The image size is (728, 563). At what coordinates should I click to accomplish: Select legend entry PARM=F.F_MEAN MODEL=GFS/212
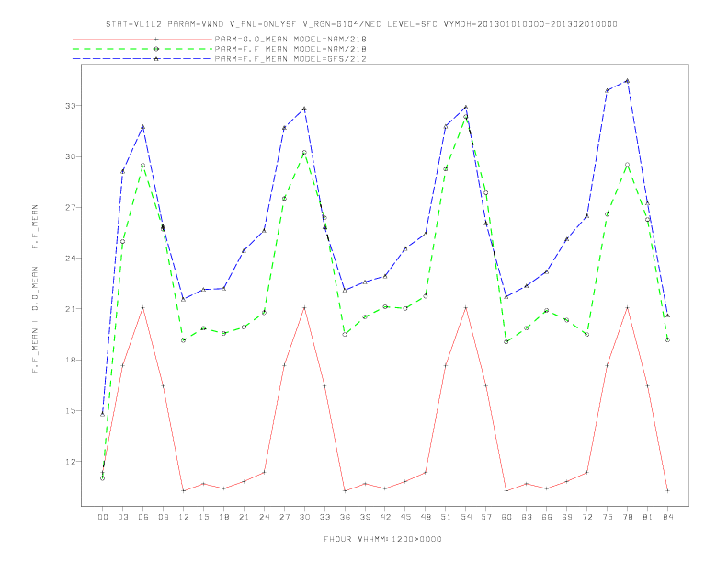pyautogui.click(x=290, y=59)
